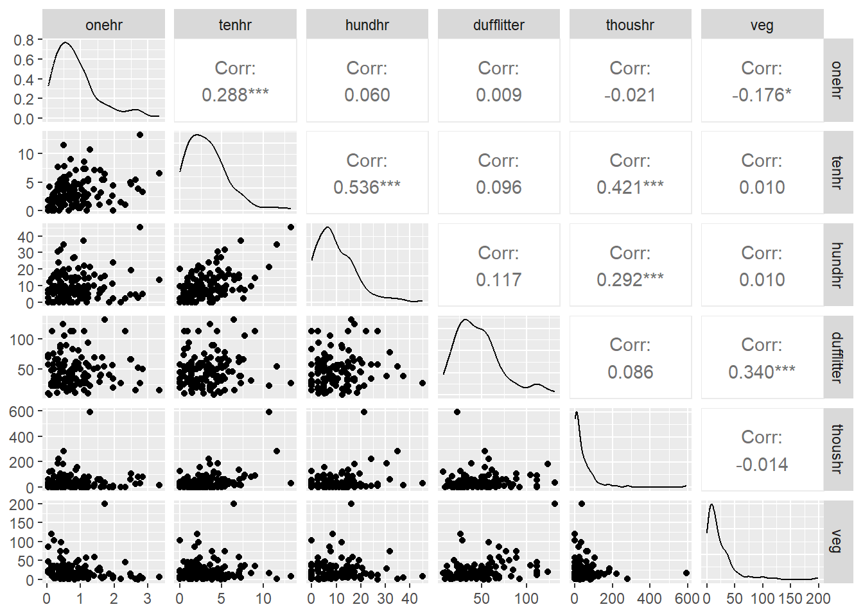The width and height of the screenshot is (863, 616).
Task: Select the dufflitter column header strip
Action: click(x=498, y=25)
